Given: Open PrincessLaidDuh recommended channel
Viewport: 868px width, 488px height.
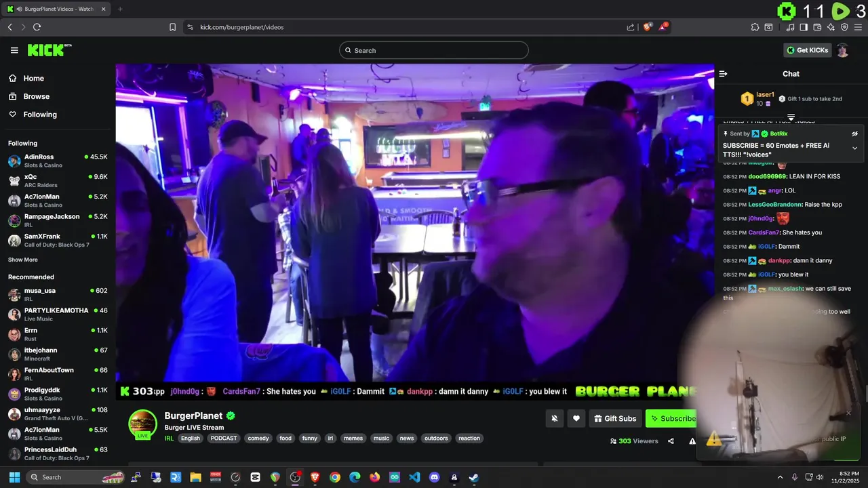Looking at the screenshot, I should point(57,453).
